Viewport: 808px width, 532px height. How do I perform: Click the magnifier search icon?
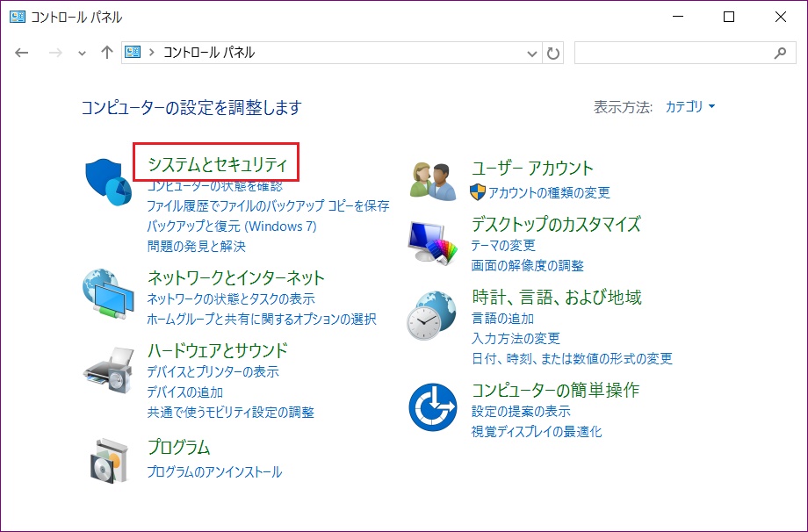781,52
